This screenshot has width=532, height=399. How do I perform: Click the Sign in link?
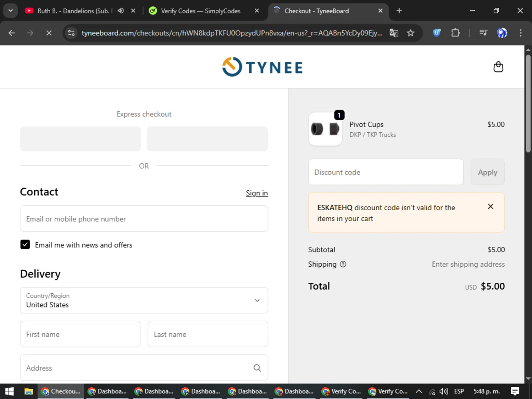tap(257, 193)
